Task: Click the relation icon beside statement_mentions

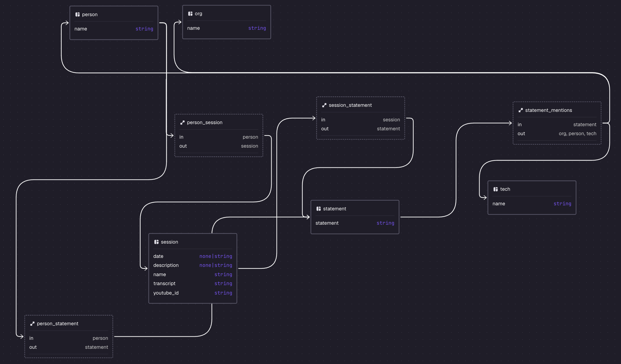Action: point(521,110)
